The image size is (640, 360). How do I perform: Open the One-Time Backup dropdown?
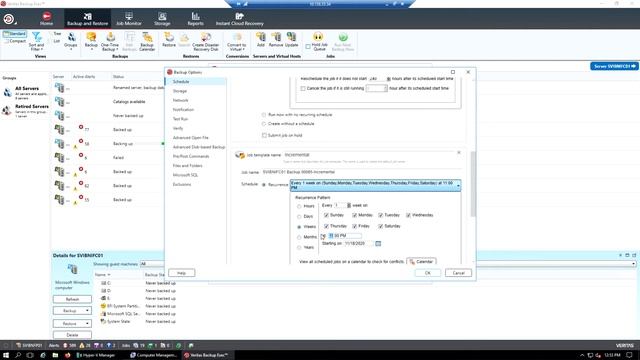point(110,42)
